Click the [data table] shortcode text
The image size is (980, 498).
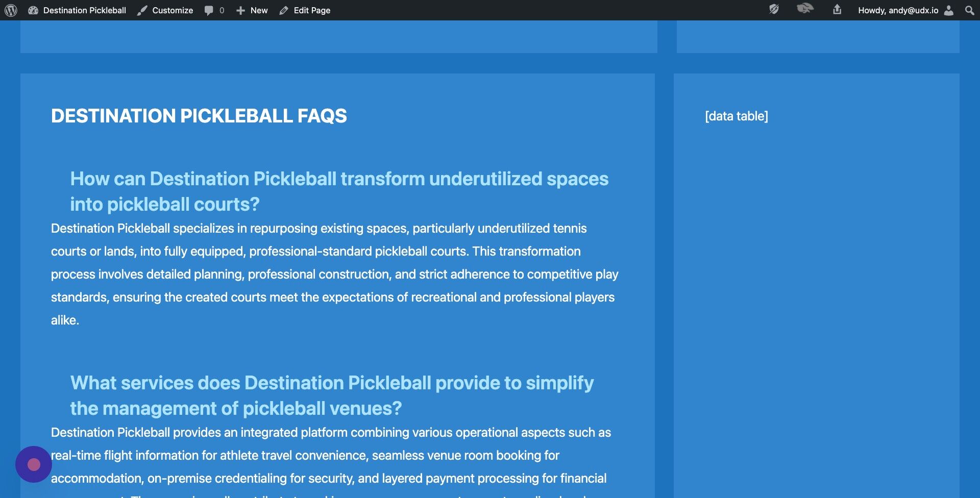pos(737,116)
